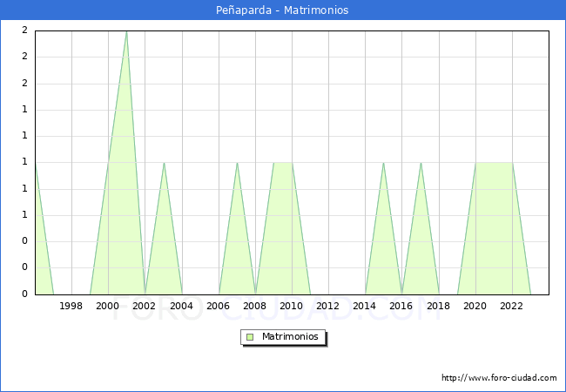This screenshot has height=392, width=566.
Task: Click the topmost y-axis label
Action: click(24, 30)
